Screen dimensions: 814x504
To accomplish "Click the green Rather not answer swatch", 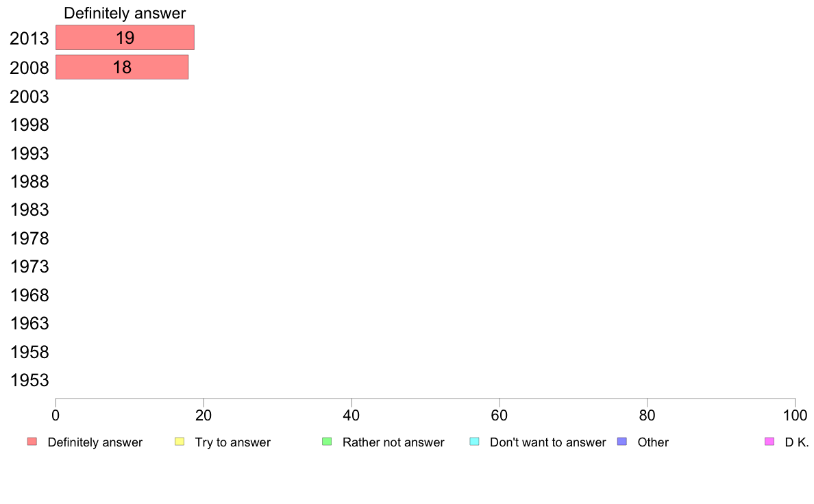I will tap(327, 442).
